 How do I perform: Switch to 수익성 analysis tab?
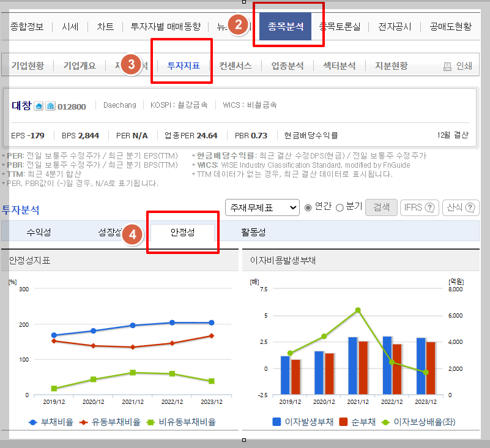click(x=39, y=232)
